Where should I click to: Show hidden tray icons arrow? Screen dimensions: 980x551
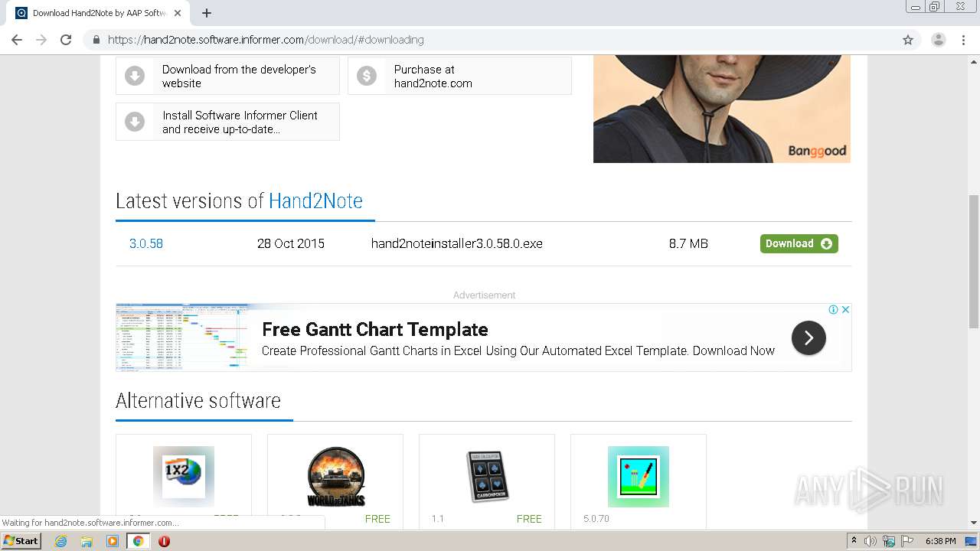[x=854, y=541]
